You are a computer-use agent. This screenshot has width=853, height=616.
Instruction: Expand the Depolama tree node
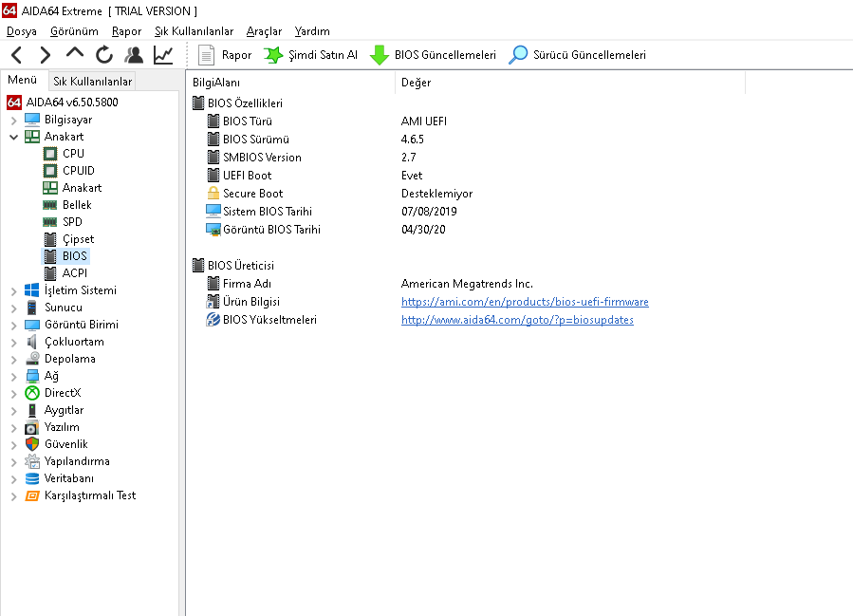(x=14, y=359)
